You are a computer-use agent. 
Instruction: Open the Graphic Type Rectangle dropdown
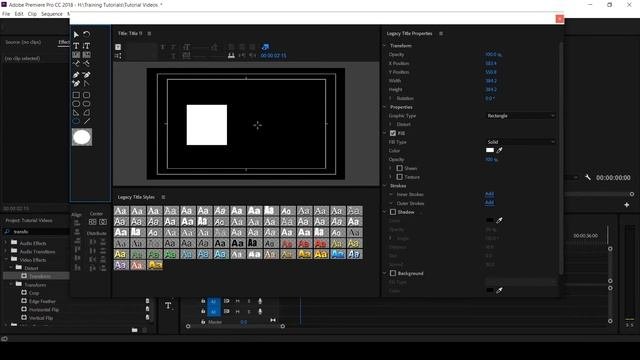(x=520, y=116)
